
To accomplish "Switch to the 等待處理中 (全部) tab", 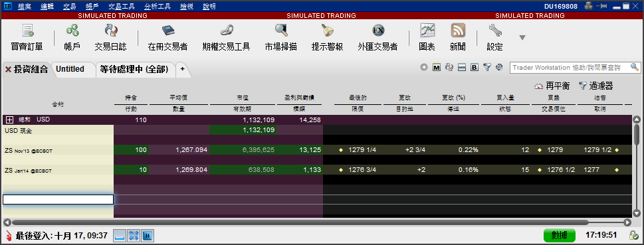I will click(134, 69).
